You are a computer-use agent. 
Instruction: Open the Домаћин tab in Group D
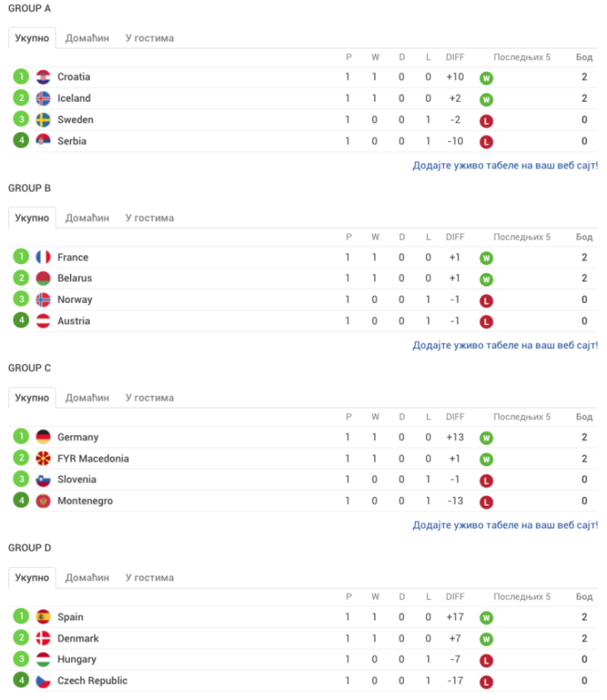(88, 578)
